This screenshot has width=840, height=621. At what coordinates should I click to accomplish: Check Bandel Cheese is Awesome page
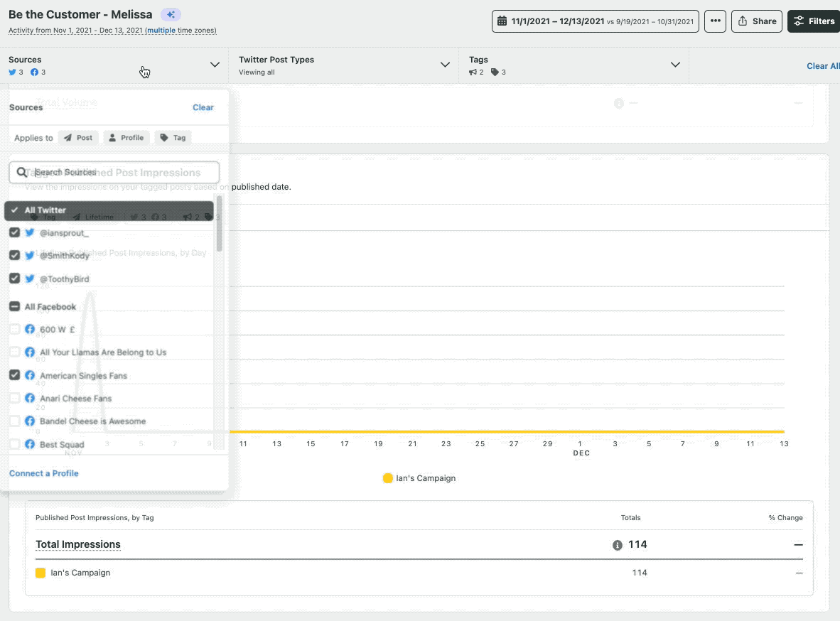point(14,421)
